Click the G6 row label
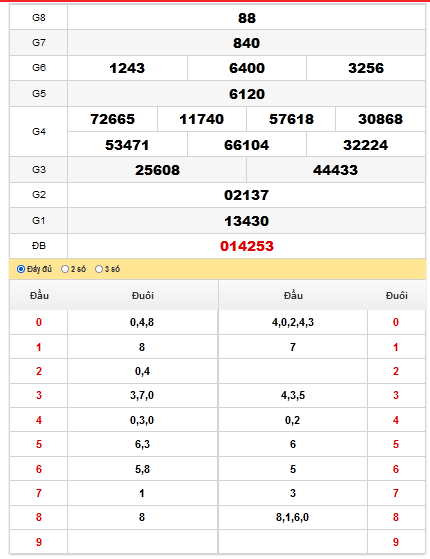This screenshot has width=430, height=559. pyautogui.click(x=39, y=68)
